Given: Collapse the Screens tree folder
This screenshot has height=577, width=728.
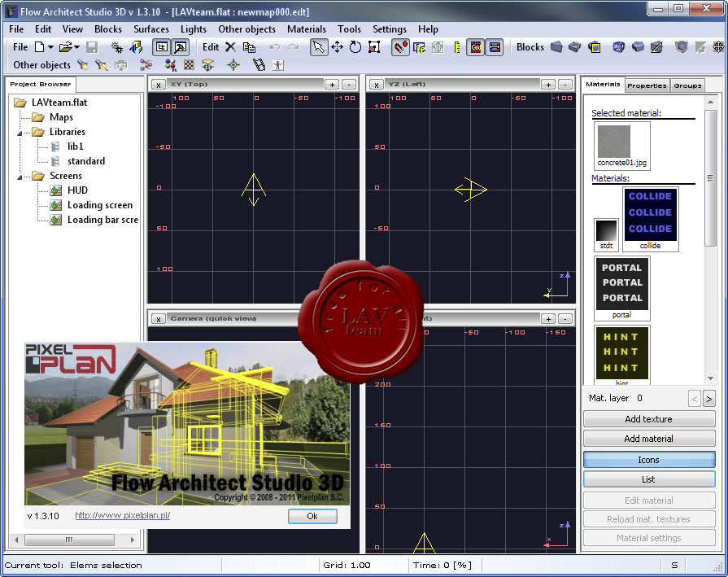Looking at the screenshot, I should 20,177.
